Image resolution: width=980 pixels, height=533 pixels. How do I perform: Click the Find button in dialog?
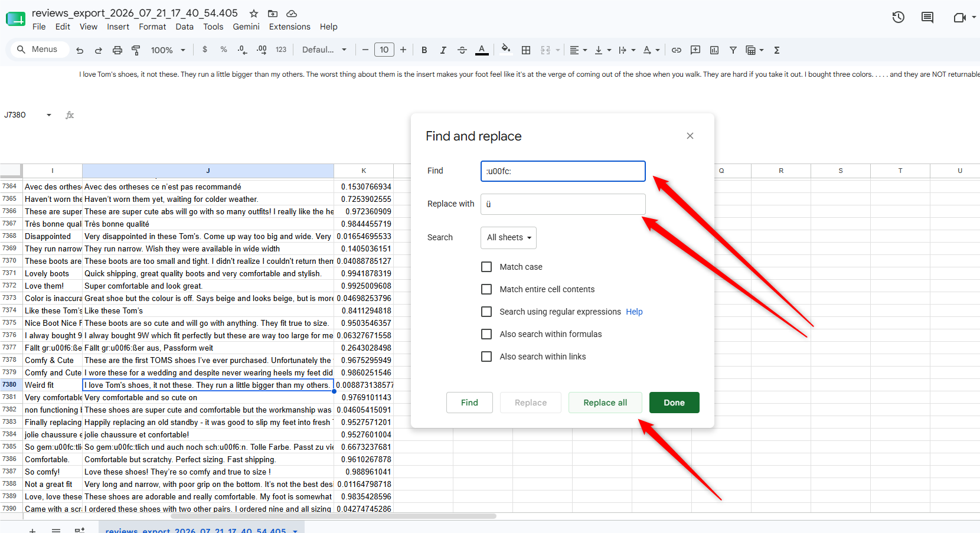point(469,403)
